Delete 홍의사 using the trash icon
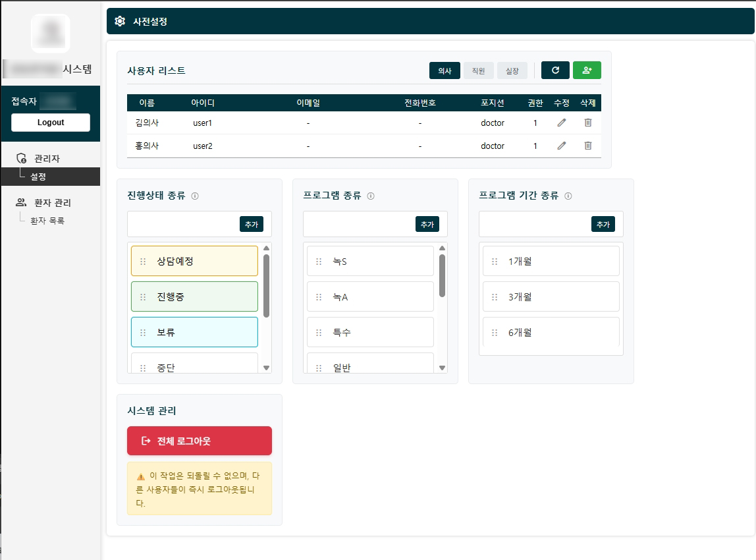The height and width of the screenshot is (560, 756). [x=587, y=146]
